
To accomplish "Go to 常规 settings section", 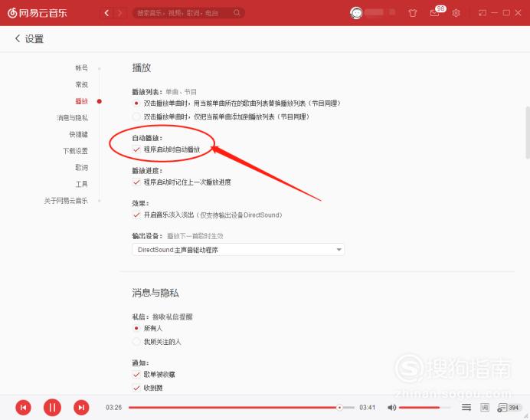I will point(81,84).
